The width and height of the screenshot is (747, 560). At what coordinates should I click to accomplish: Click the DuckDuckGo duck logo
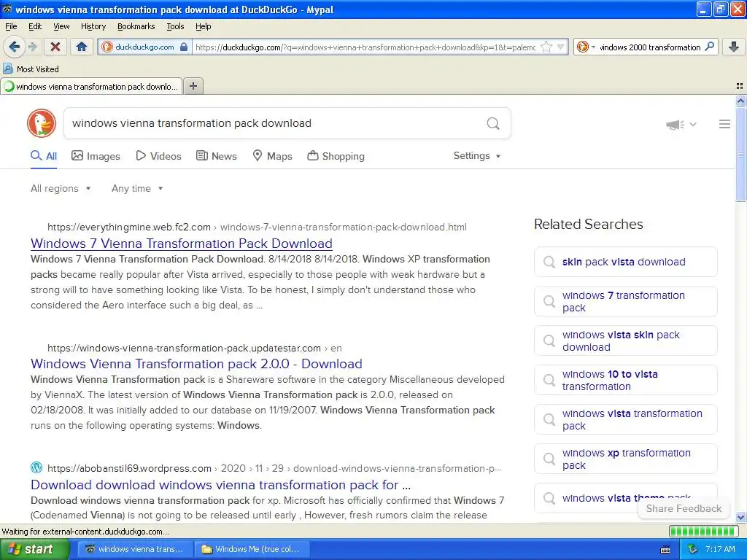tap(42, 123)
